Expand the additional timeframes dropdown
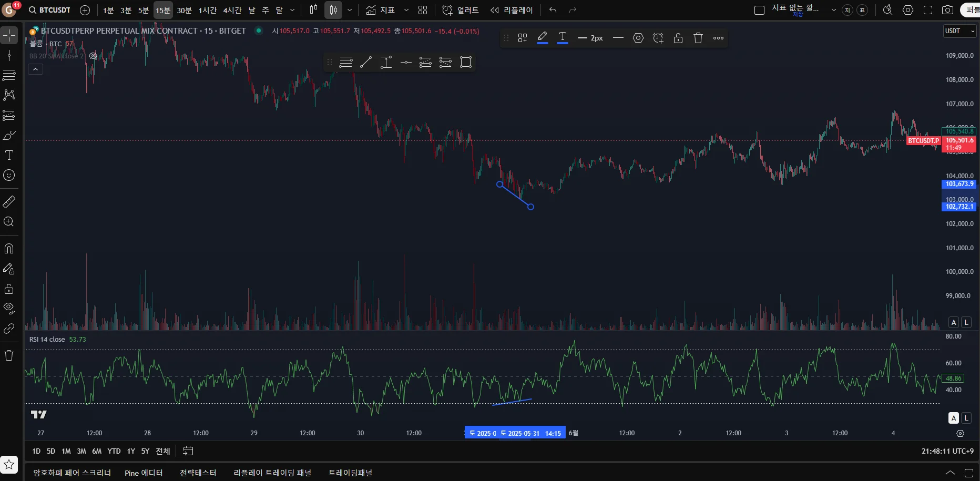 [x=293, y=10]
